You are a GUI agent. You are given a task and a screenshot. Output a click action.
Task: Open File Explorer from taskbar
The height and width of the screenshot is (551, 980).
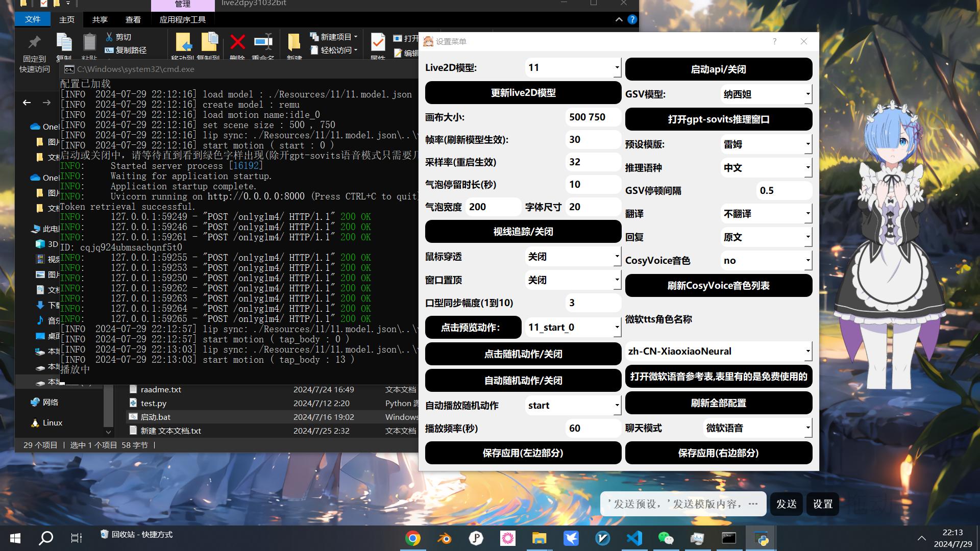(540, 538)
